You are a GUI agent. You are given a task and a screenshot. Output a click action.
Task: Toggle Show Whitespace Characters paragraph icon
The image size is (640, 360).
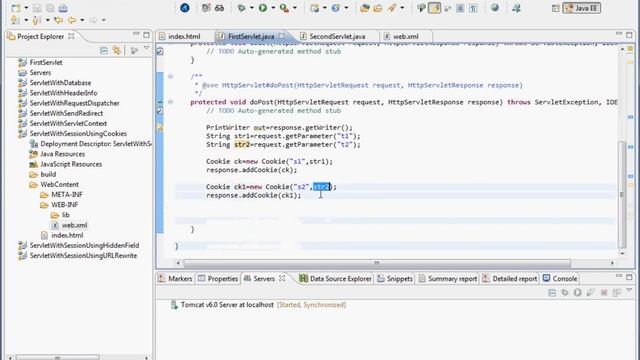[x=473, y=8]
